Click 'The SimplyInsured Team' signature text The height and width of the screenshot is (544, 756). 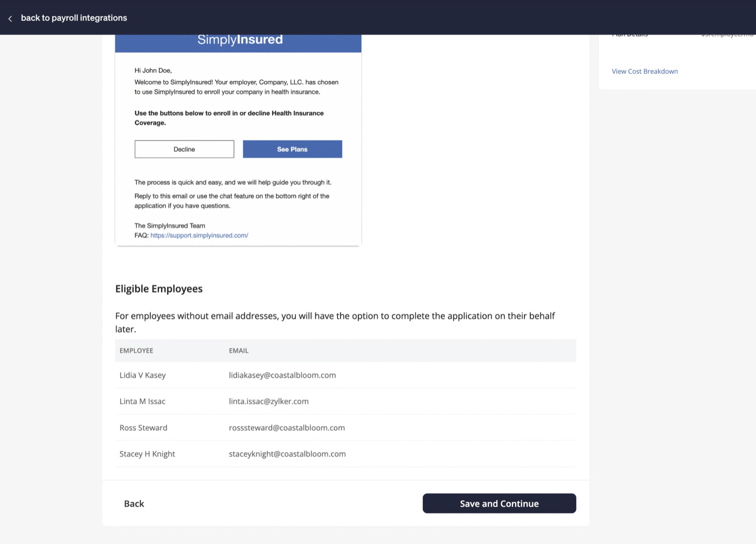(x=170, y=226)
